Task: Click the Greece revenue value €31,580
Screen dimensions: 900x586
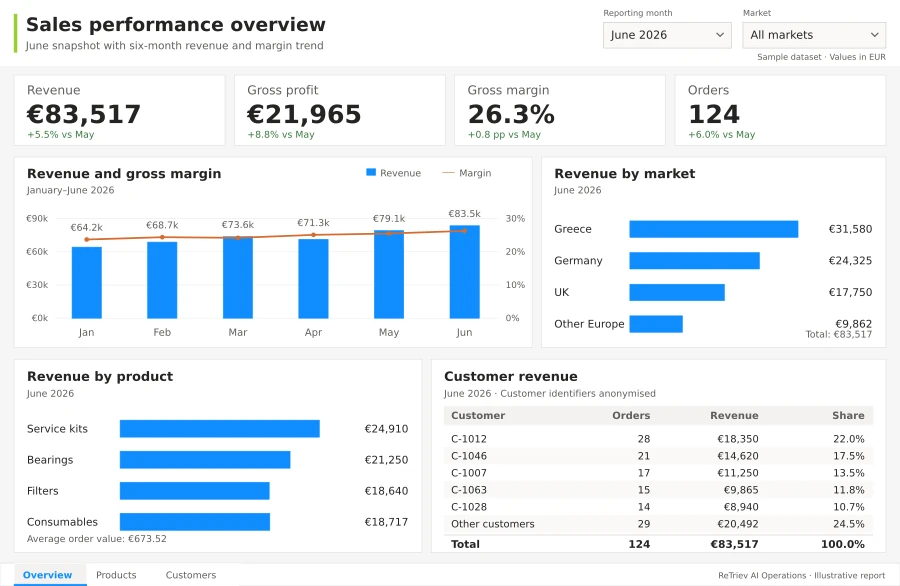Action: pyautogui.click(x=850, y=229)
